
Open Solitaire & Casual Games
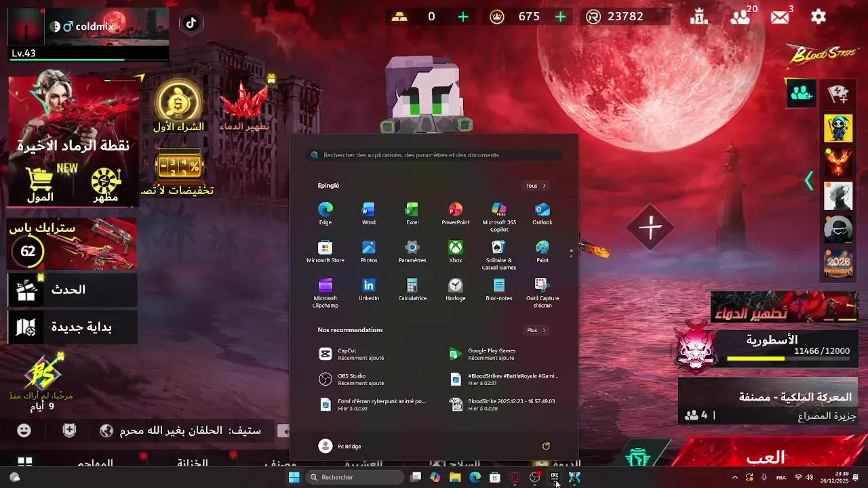click(499, 255)
